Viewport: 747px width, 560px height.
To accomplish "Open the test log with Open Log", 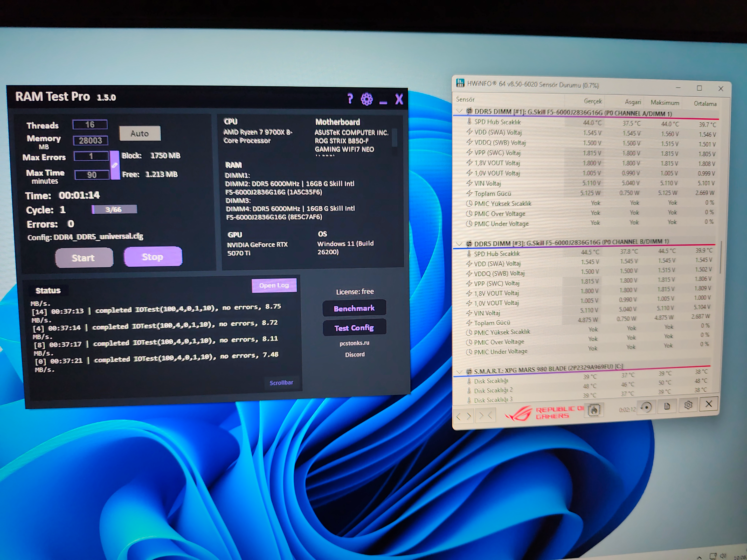I will pyautogui.click(x=274, y=285).
